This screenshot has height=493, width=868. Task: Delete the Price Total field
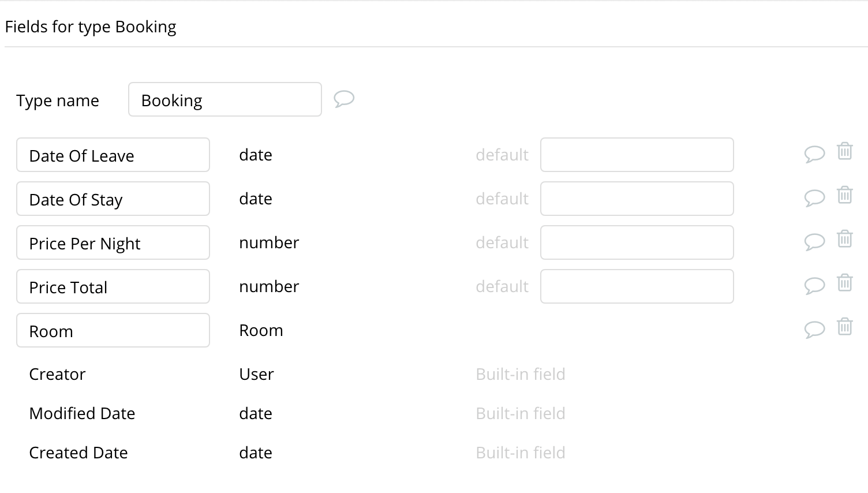point(845,283)
